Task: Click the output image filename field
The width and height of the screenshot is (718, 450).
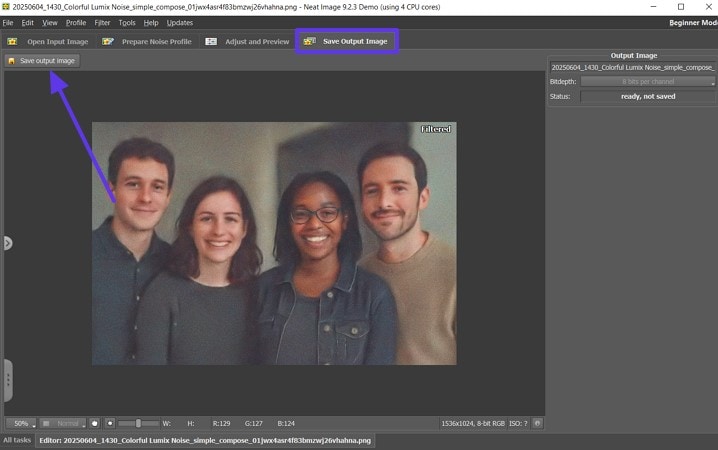Action: pyautogui.click(x=632, y=68)
